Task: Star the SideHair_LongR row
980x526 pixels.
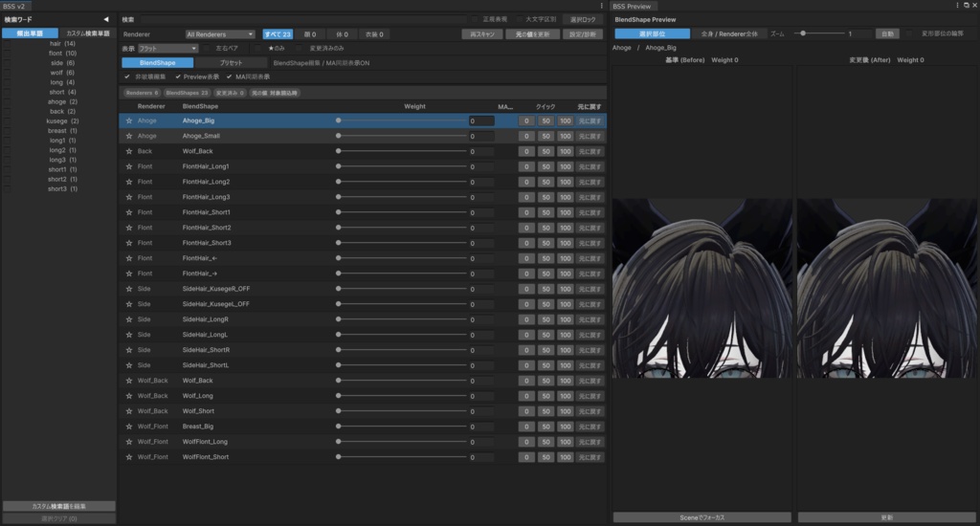Action: [129, 319]
